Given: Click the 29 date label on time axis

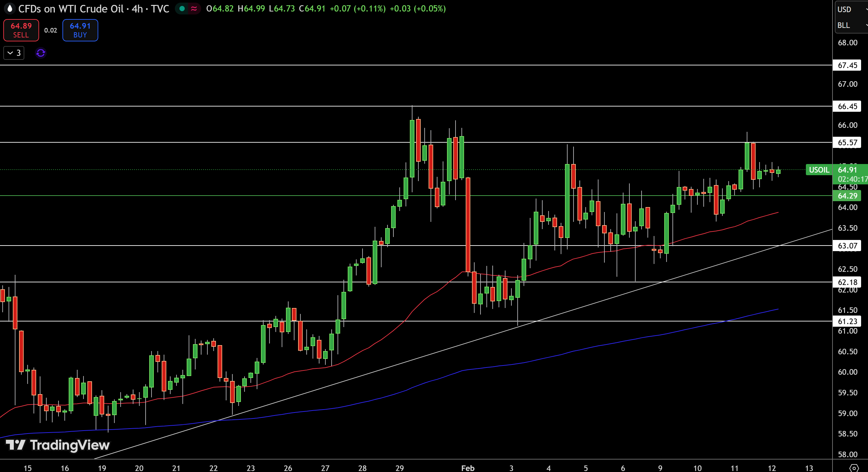Looking at the screenshot, I should tap(400, 468).
